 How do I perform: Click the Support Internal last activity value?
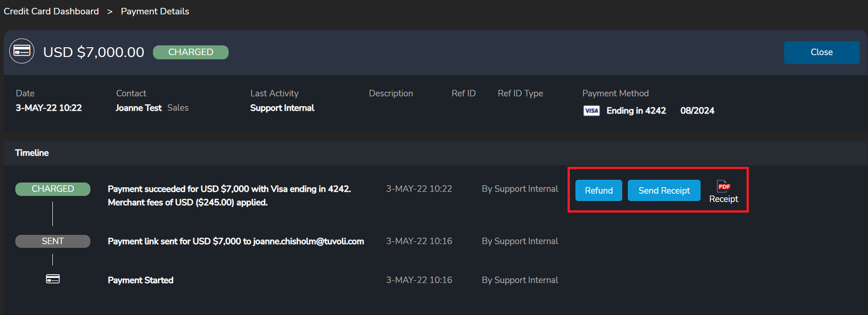(282, 108)
